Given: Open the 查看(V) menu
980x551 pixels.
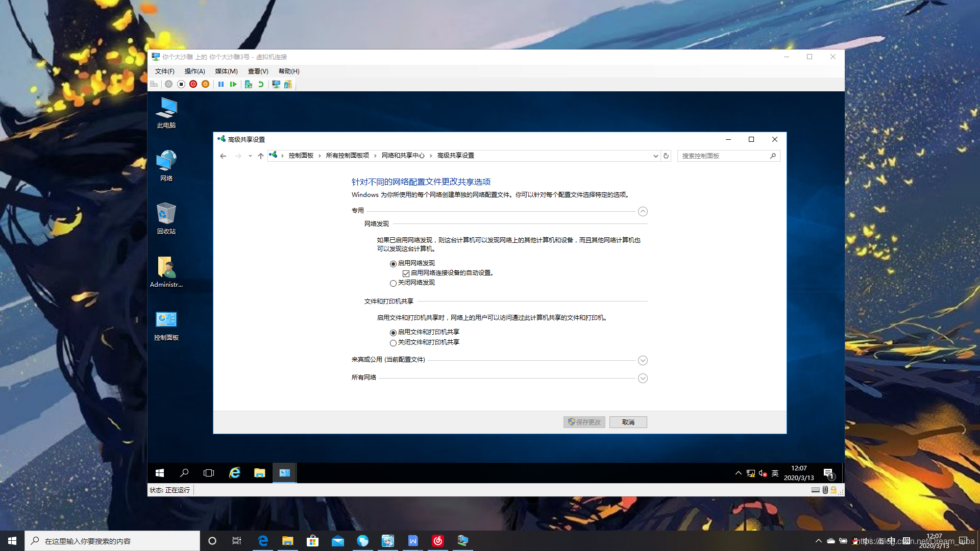Looking at the screenshot, I should click(x=258, y=71).
